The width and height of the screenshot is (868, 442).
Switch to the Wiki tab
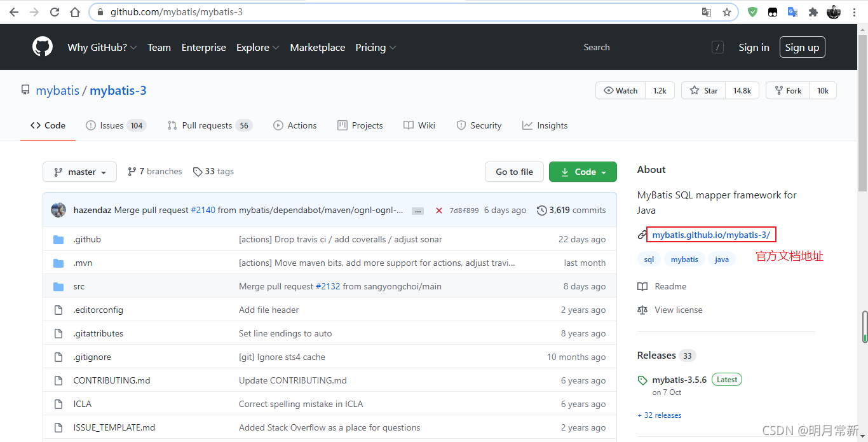pos(419,125)
